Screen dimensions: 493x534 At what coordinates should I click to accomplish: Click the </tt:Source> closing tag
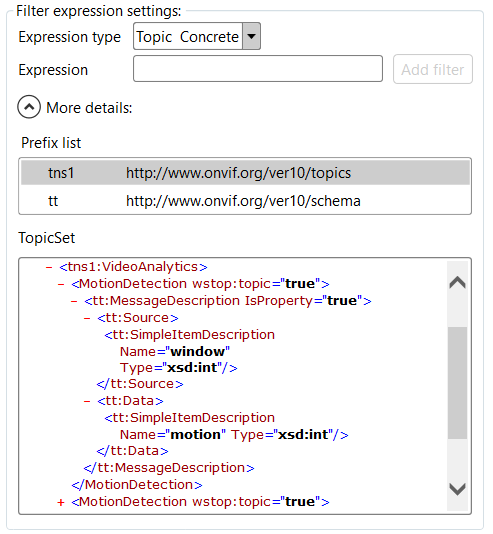[140, 384]
